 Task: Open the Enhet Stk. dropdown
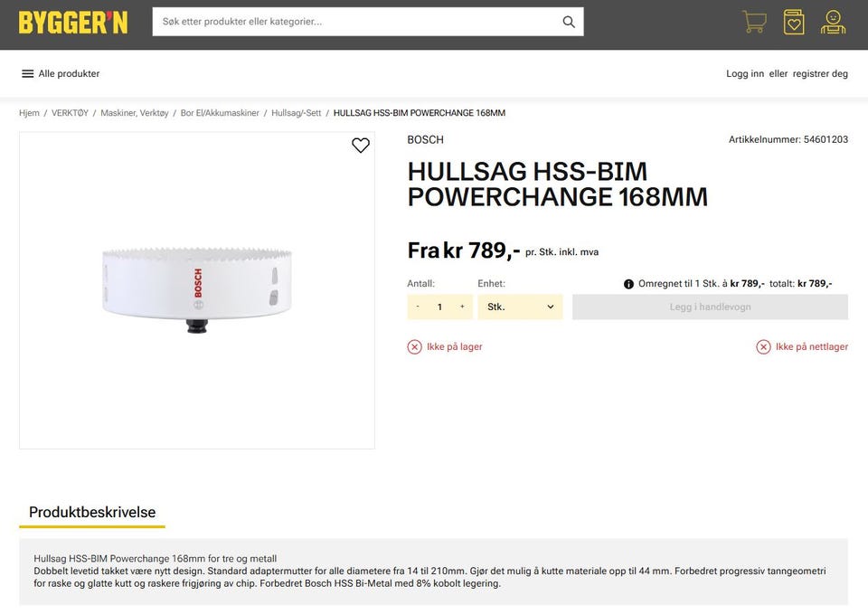[x=520, y=307]
